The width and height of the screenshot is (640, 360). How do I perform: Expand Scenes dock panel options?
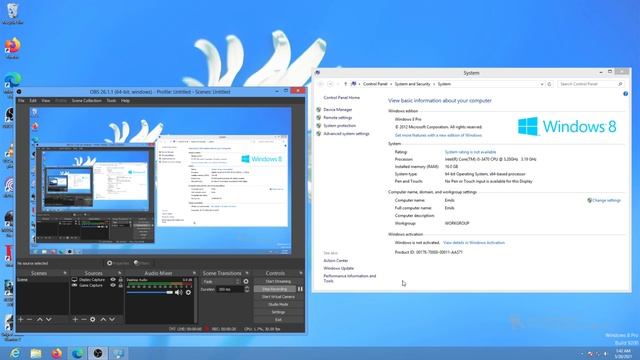65,273
